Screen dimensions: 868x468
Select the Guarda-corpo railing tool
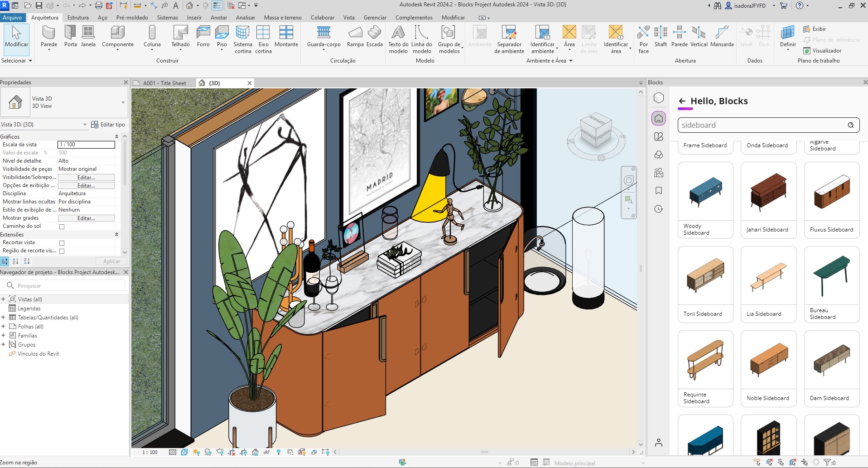[x=324, y=36]
